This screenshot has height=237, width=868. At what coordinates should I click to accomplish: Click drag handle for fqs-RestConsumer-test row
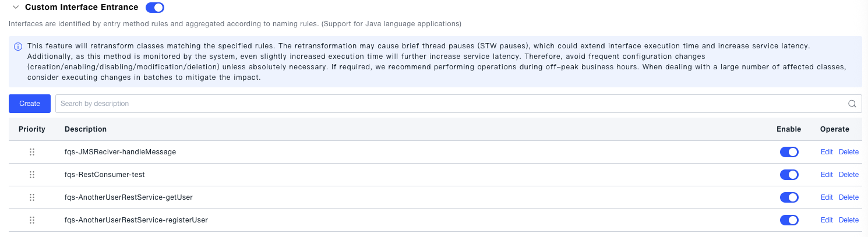[32, 175]
